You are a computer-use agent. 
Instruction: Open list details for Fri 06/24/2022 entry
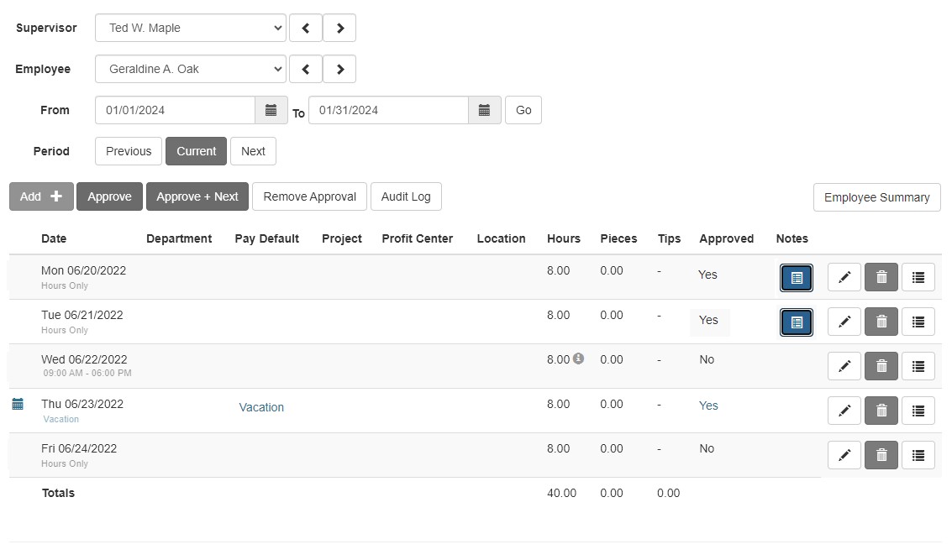pyautogui.click(x=918, y=455)
